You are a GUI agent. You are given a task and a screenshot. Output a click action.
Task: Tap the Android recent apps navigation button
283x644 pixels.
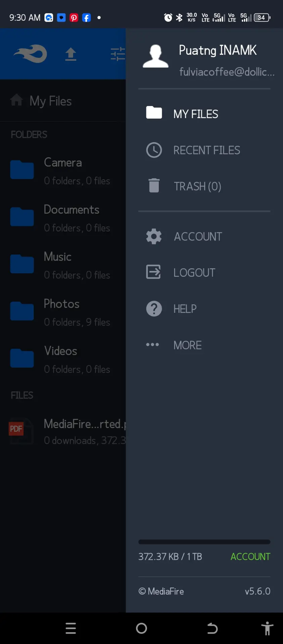tap(71, 628)
